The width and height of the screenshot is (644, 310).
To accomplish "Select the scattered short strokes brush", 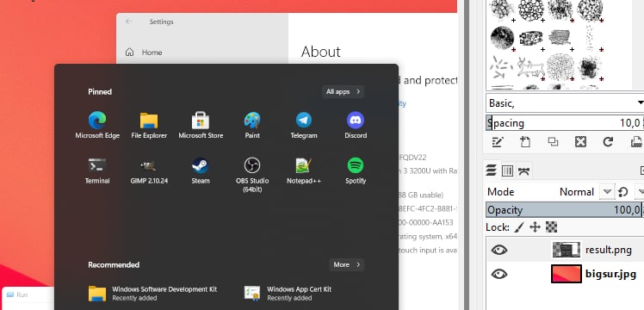I will (x=501, y=67).
